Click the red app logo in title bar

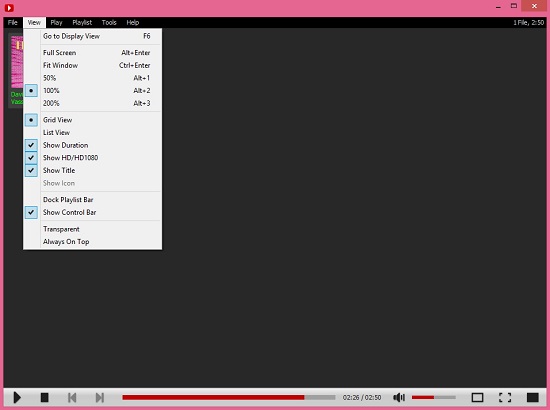[x=9, y=7]
